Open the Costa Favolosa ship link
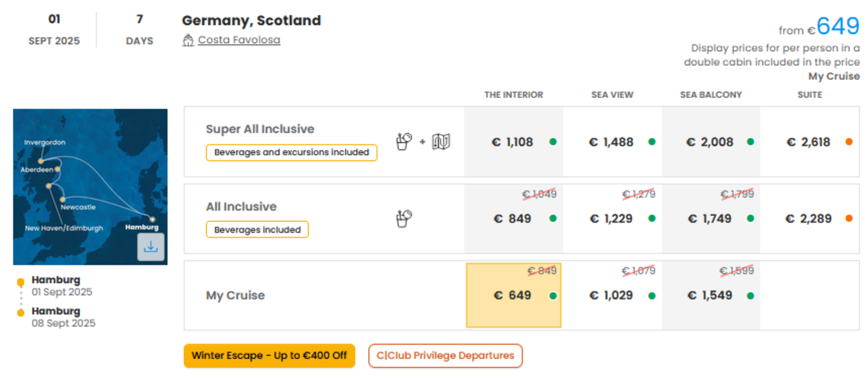This screenshot has width=868, height=378. pos(239,40)
